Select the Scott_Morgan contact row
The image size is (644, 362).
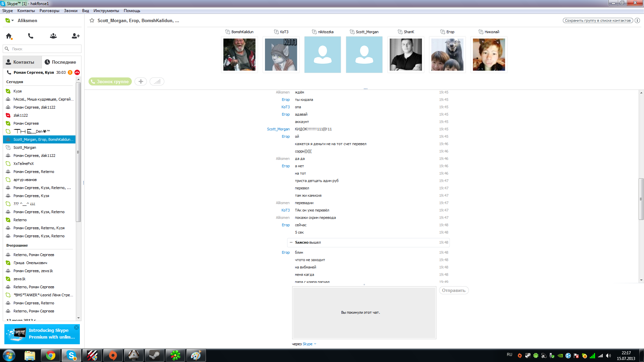click(x=39, y=147)
